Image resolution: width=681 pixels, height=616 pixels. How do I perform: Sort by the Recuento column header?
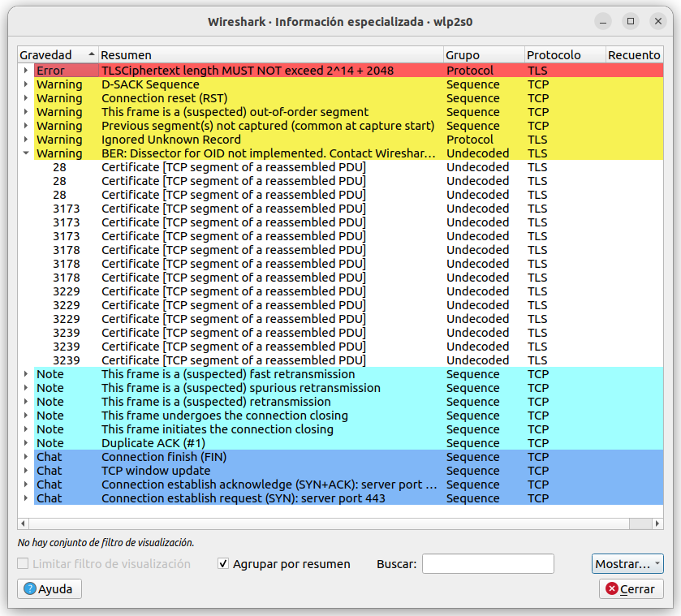[x=634, y=55]
